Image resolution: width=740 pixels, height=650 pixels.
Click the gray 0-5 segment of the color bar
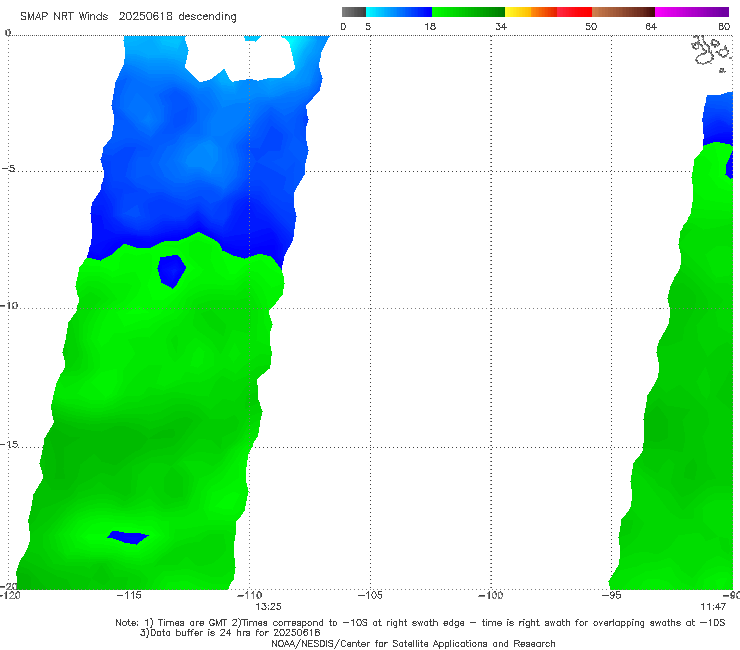click(x=354, y=12)
